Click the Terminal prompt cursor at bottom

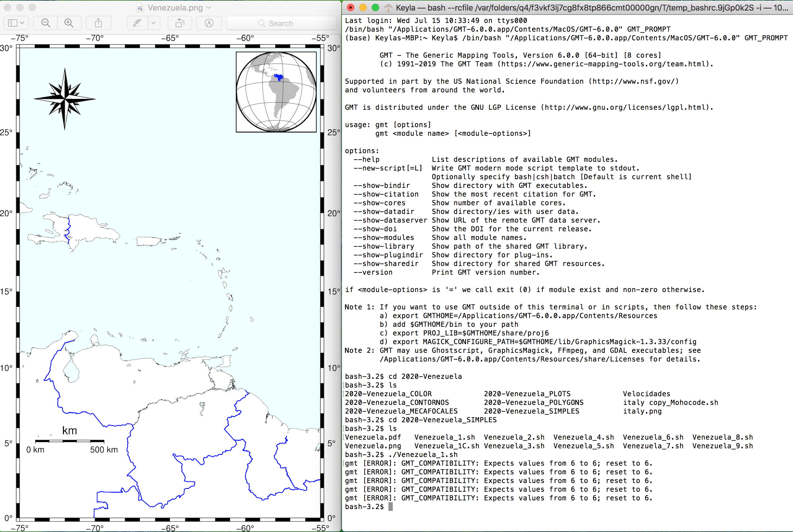[390, 507]
